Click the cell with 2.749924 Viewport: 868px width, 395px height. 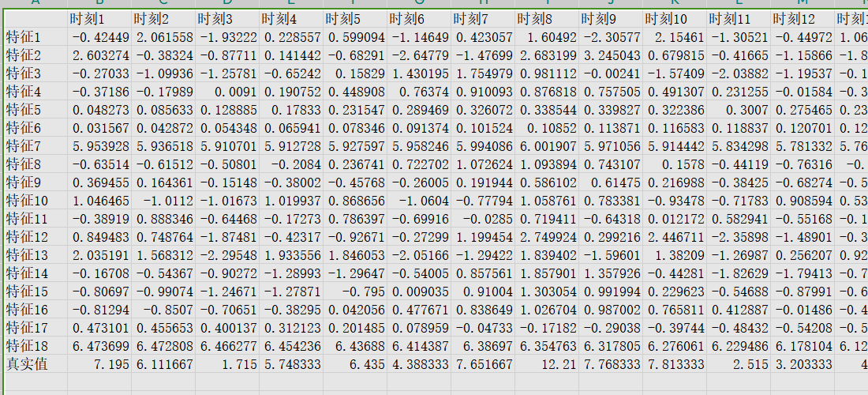[546, 237]
